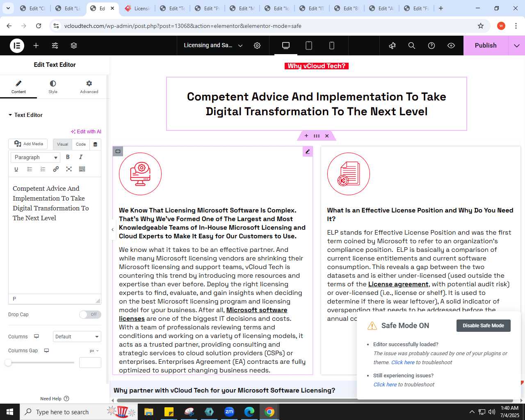Collapse the Text Editor section
The image size is (525, 420).
tap(25, 115)
